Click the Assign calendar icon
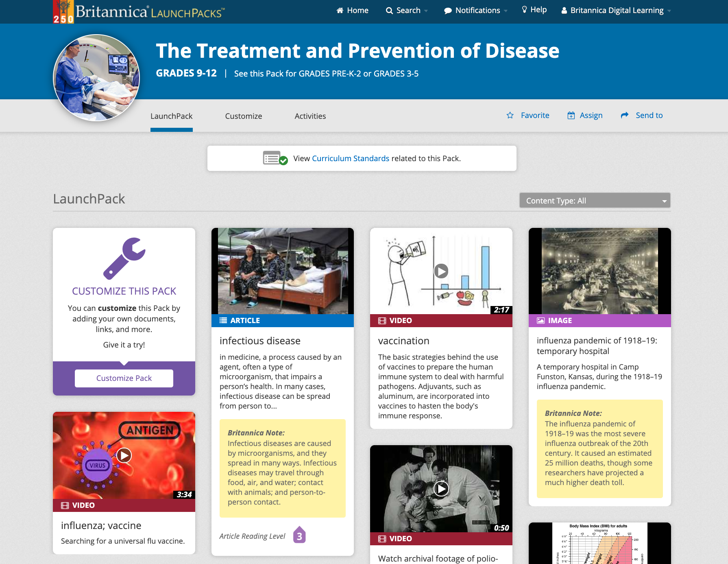Viewport: 728px width, 564px height. [571, 115]
